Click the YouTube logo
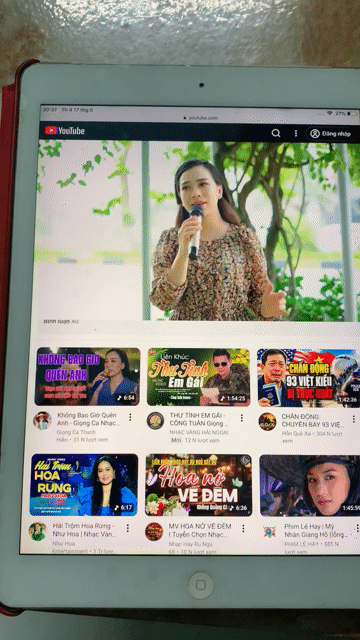 65,131
